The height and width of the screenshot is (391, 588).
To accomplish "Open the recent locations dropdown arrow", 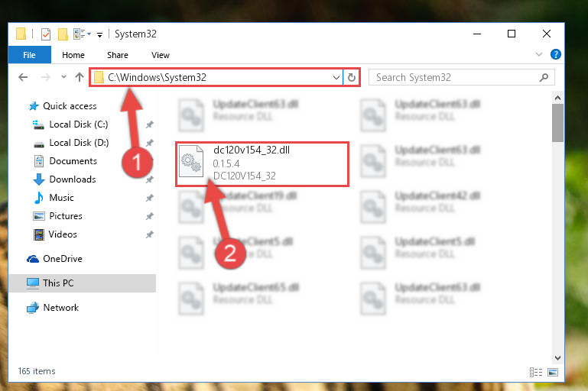I will coord(63,77).
